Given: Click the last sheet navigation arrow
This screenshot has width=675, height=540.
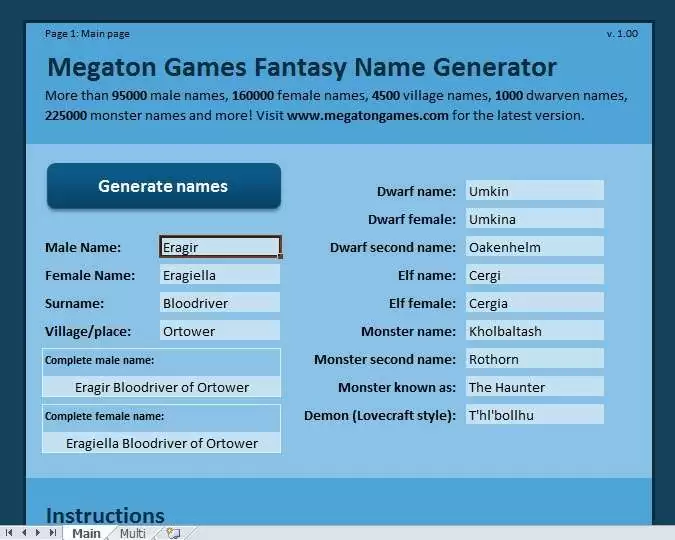Looking at the screenshot, I should [53, 533].
